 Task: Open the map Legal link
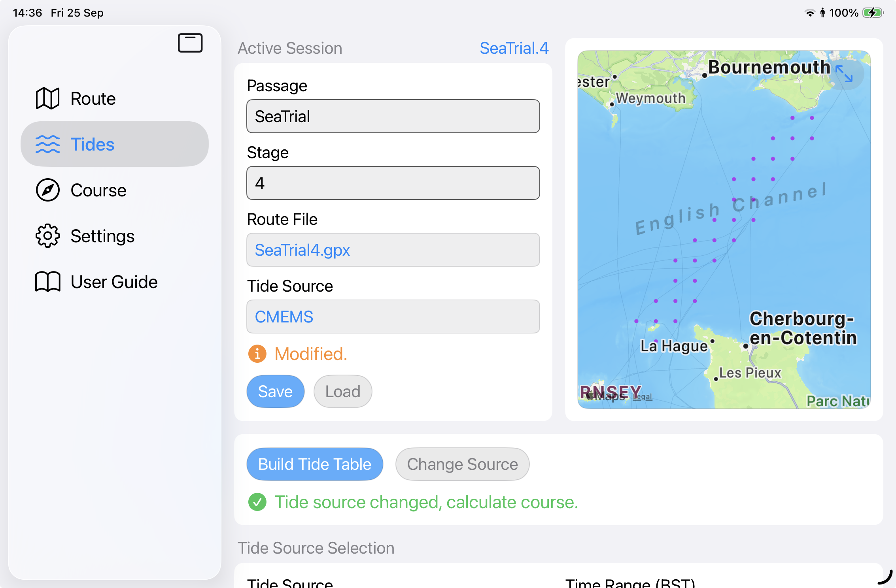(642, 396)
